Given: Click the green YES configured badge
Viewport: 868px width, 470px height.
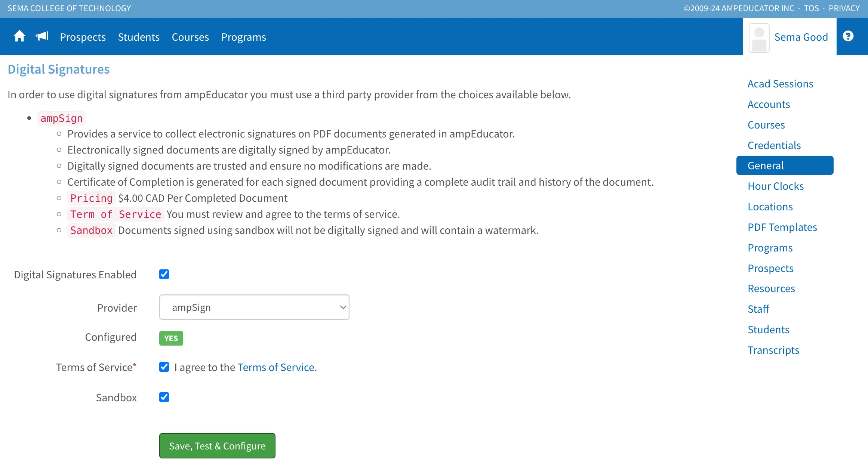Looking at the screenshot, I should pyautogui.click(x=171, y=338).
